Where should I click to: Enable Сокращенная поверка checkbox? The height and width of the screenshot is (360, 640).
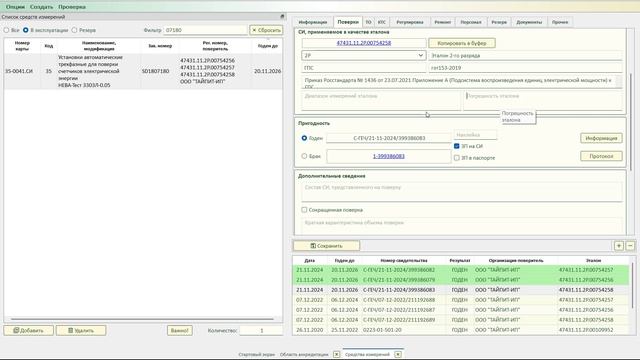pos(304,210)
